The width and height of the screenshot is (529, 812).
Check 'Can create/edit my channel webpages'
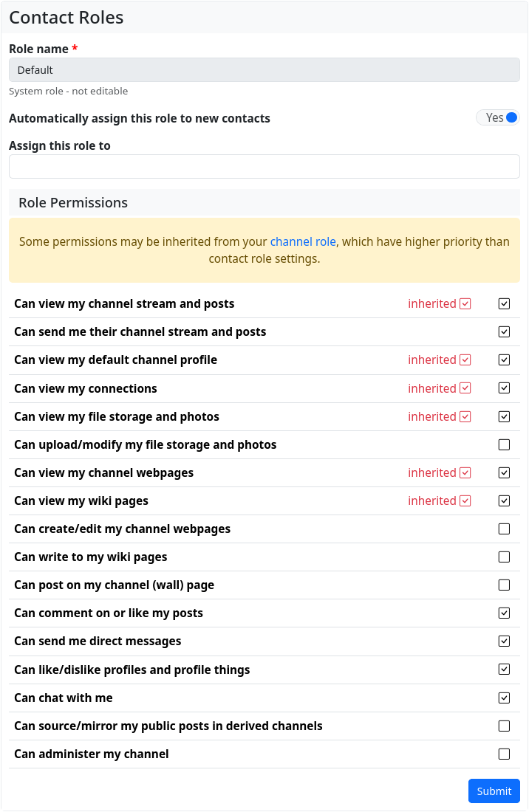pos(504,529)
